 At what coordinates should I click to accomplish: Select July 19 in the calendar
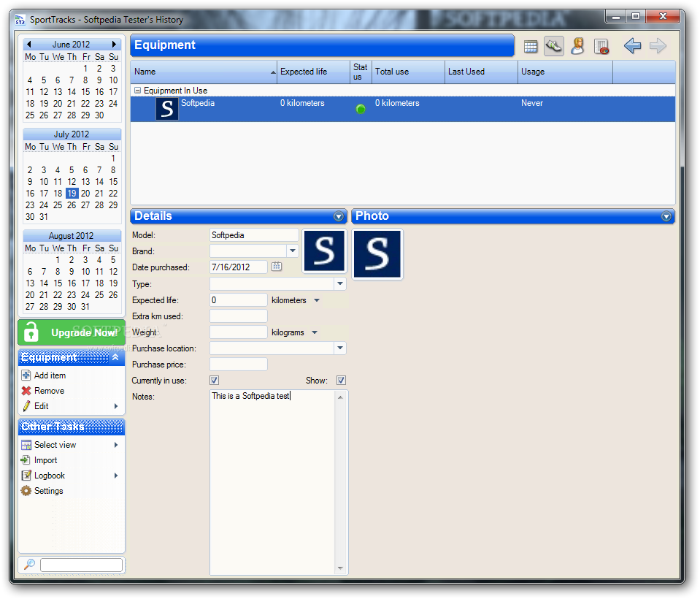click(72, 194)
